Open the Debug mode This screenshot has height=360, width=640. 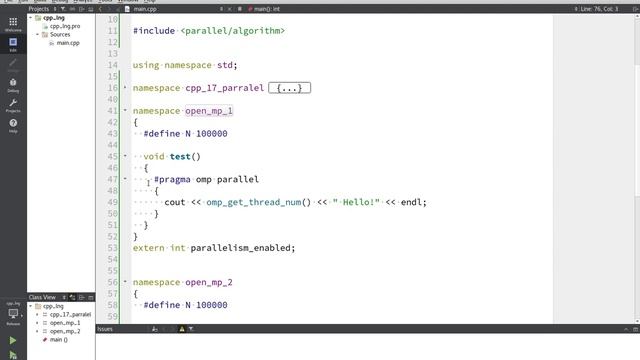13,85
